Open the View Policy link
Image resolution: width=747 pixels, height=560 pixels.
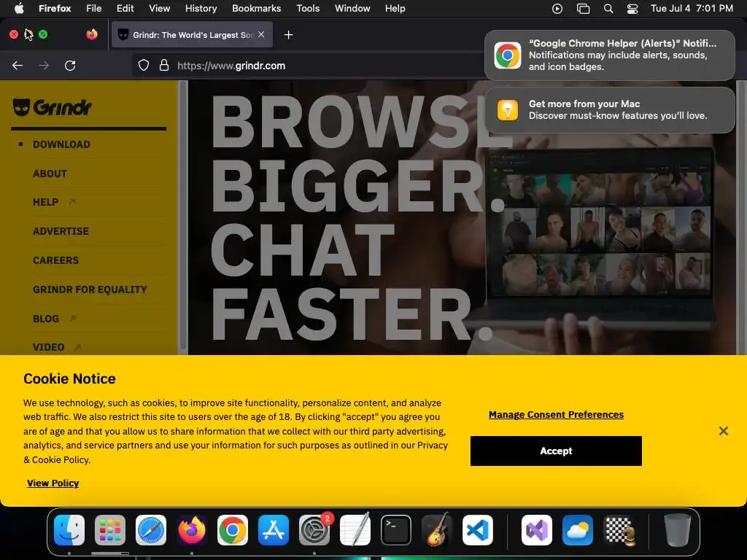[x=53, y=483]
